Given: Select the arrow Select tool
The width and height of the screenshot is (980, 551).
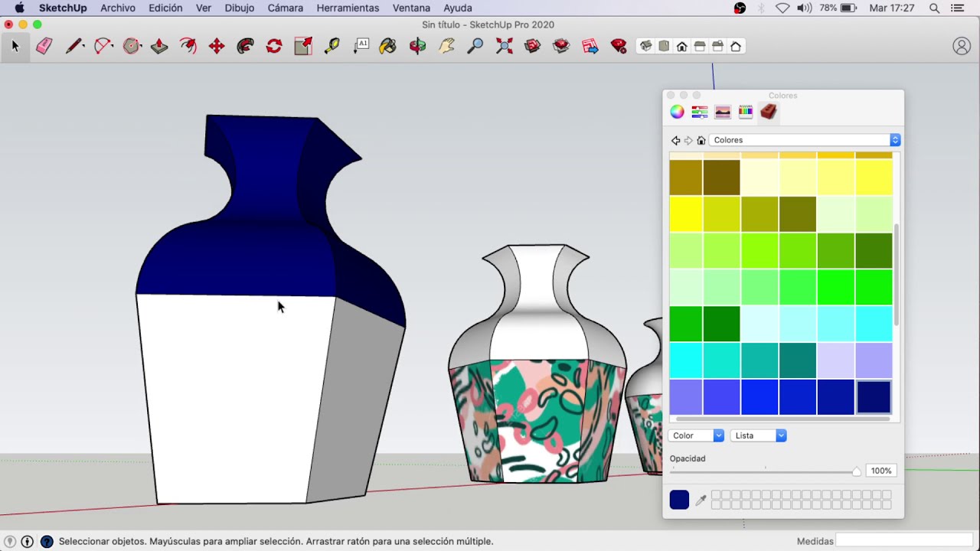Looking at the screenshot, I should 15,47.
